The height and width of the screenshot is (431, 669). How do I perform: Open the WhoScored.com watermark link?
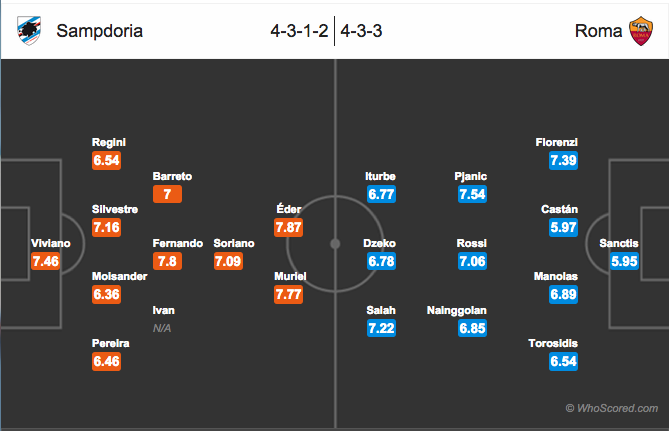[x=612, y=408]
